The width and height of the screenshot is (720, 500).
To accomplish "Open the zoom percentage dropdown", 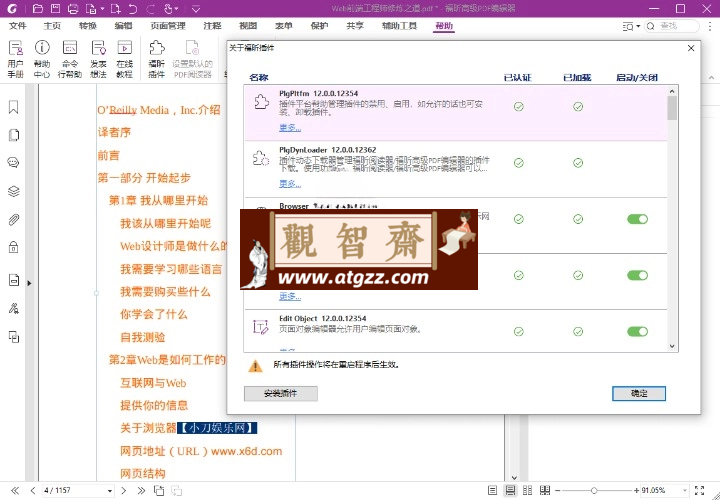I will (685, 490).
